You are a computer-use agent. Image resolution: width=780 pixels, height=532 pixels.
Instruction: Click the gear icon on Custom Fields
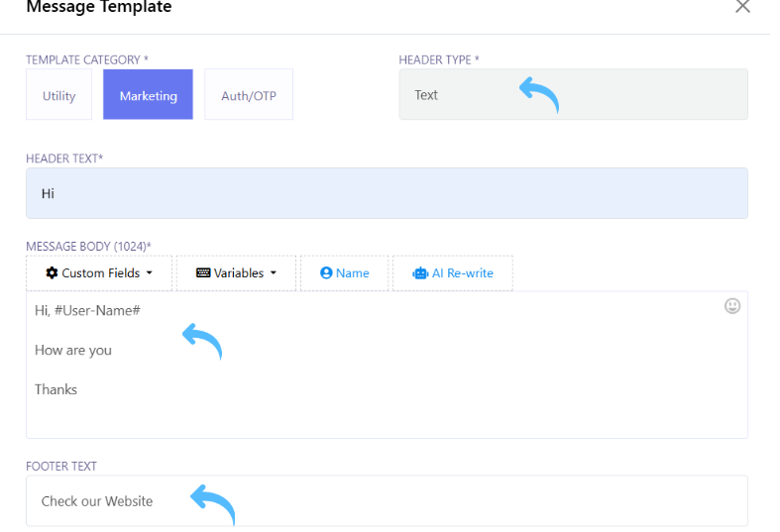click(x=52, y=273)
